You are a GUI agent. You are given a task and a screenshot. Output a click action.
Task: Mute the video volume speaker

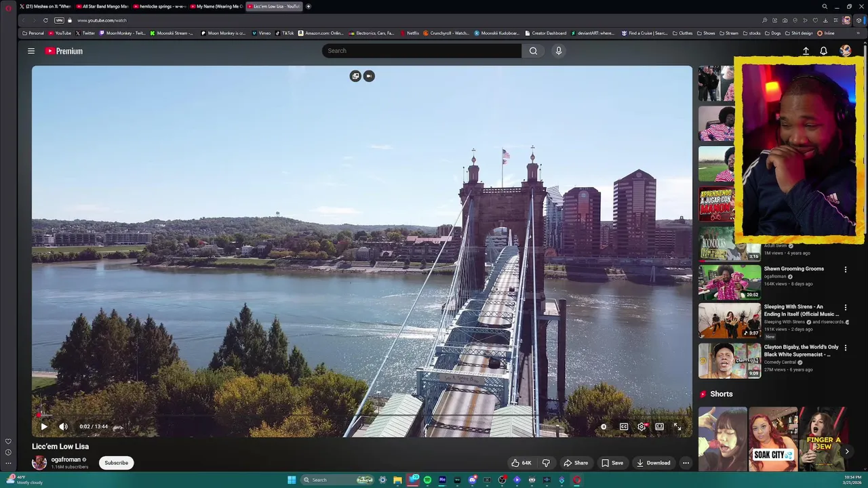[x=63, y=426]
